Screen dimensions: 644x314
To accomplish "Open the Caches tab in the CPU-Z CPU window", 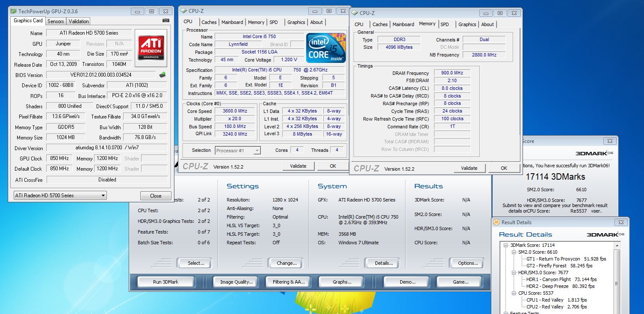I will 209,22.
